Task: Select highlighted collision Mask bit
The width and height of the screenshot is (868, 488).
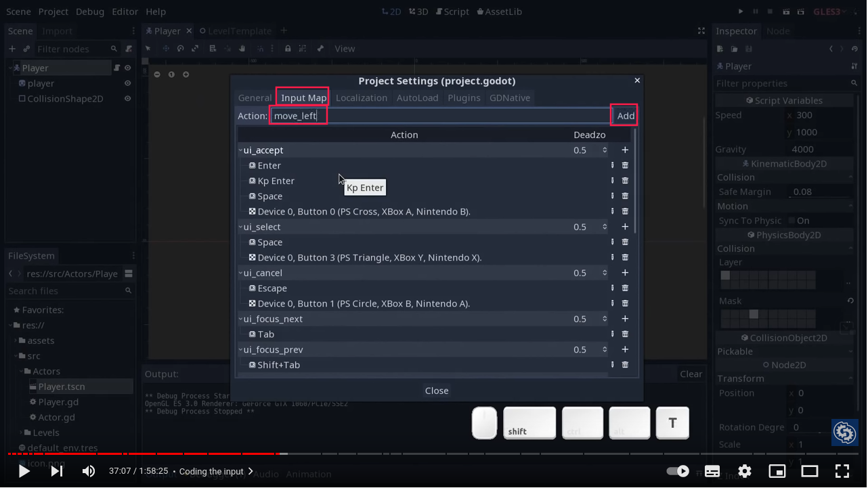Action: [754, 314]
